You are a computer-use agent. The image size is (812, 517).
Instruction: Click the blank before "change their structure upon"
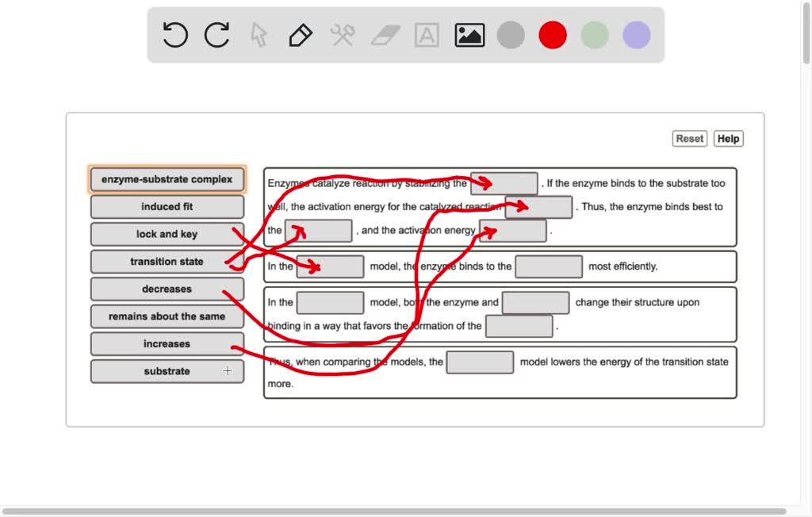[535, 303]
